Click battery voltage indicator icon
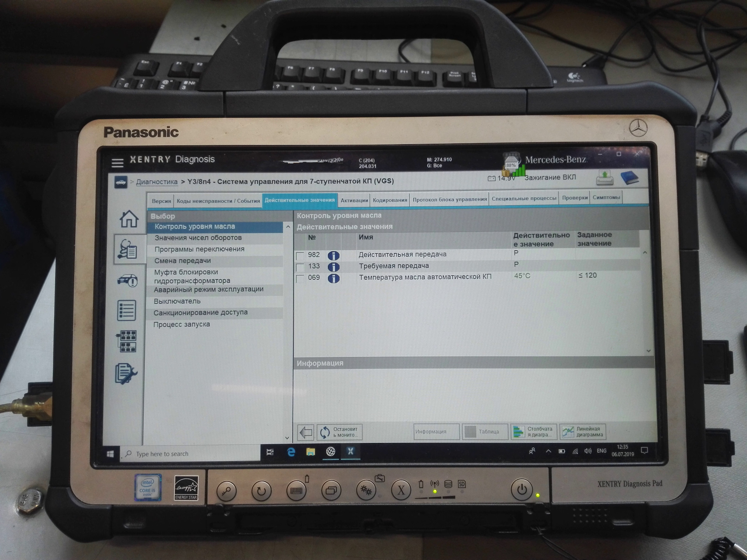The width and height of the screenshot is (747, 560). point(491,178)
